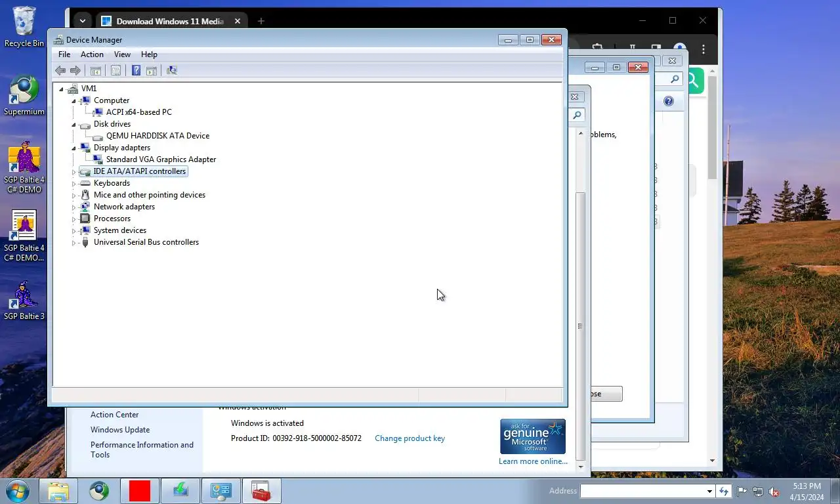Expand the Processors category
The height and width of the screenshot is (504, 840).
(x=73, y=219)
